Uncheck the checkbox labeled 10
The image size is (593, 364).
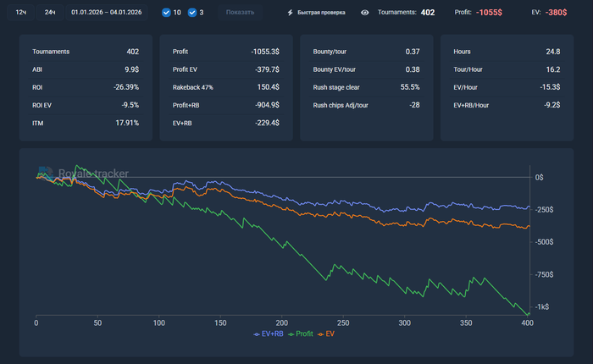pos(166,13)
